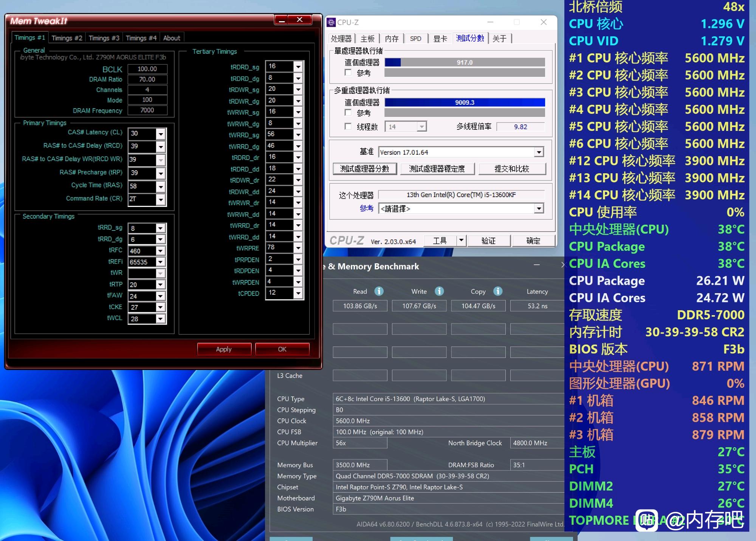Minimize the AIDA64 Memory Benchmark window
Screen dimensions: 756x541
(x=536, y=265)
